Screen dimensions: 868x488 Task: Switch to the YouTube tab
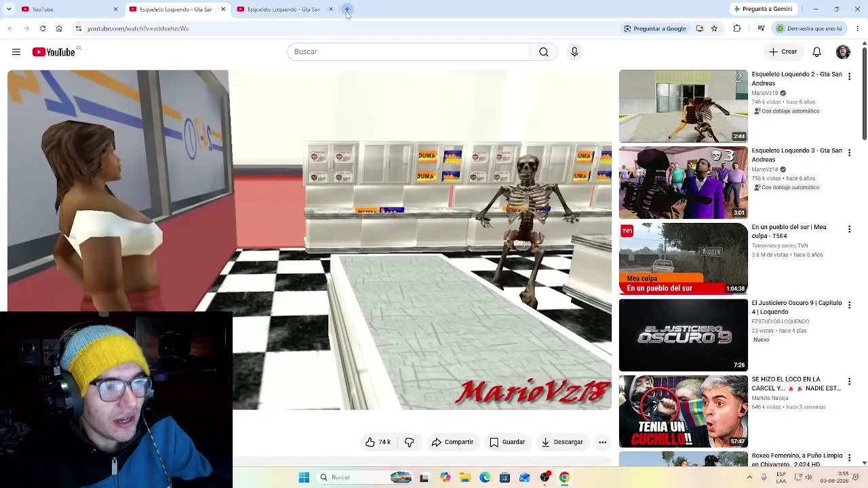click(68, 9)
